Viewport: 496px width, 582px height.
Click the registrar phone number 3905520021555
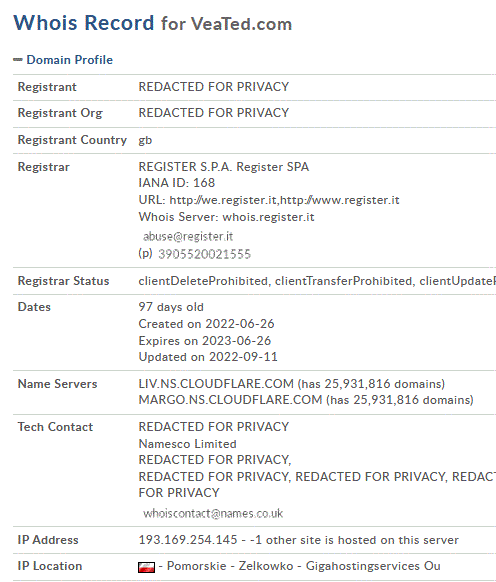pos(205,254)
